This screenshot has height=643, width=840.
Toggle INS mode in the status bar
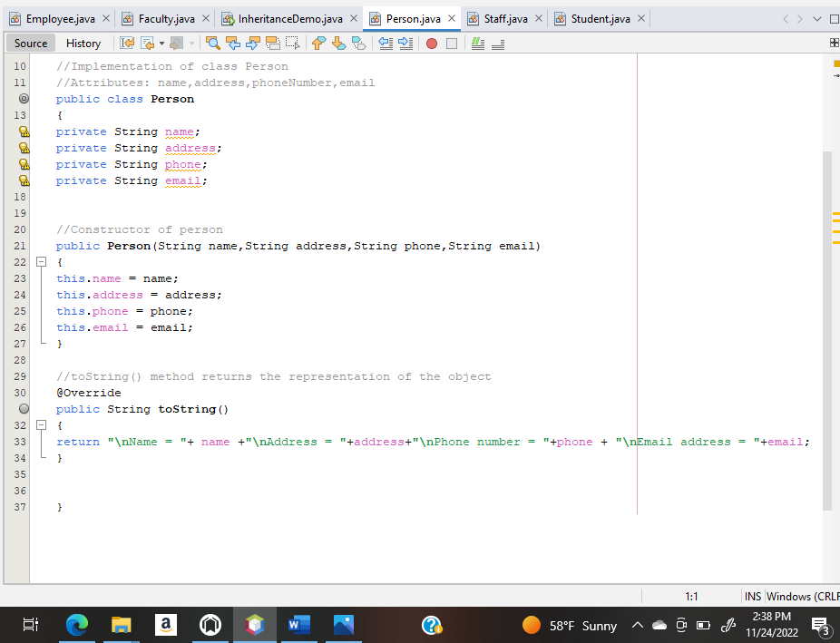click(x=752, y=596)
